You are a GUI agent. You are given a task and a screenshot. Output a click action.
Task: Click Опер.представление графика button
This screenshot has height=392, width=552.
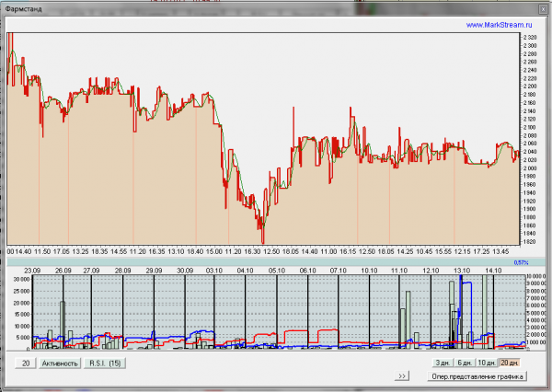pos(477,376)
